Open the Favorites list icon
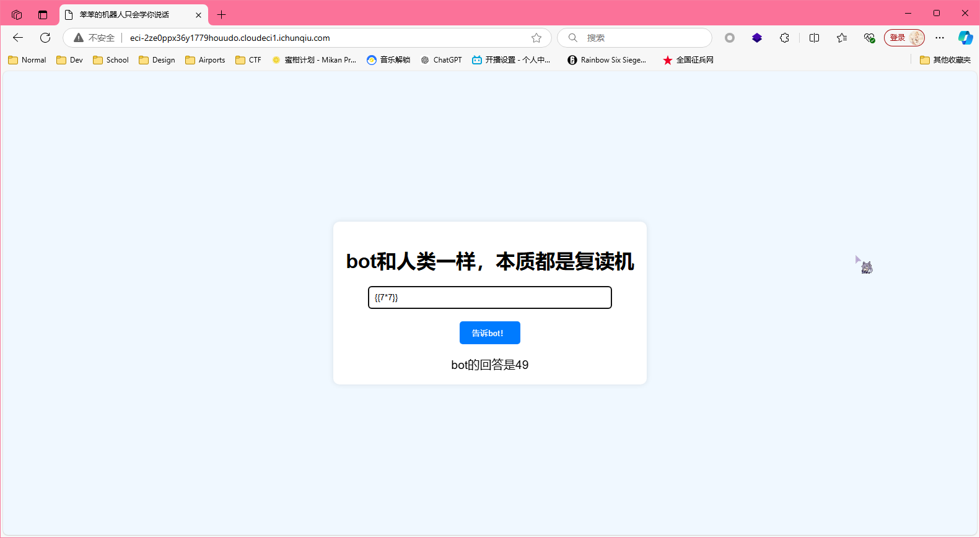980x538 pixels. (841, 38)
